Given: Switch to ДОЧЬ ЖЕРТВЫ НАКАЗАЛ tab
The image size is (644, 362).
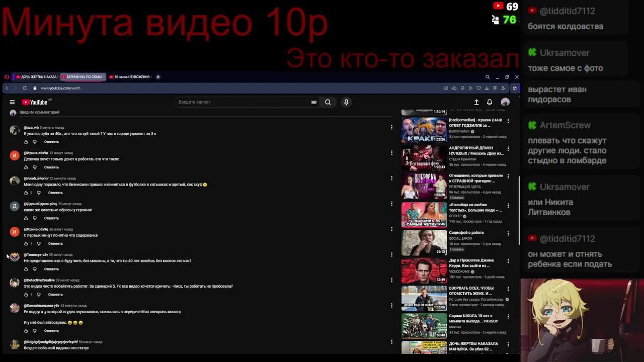Looking at the screenshot, I should point(36,77).
